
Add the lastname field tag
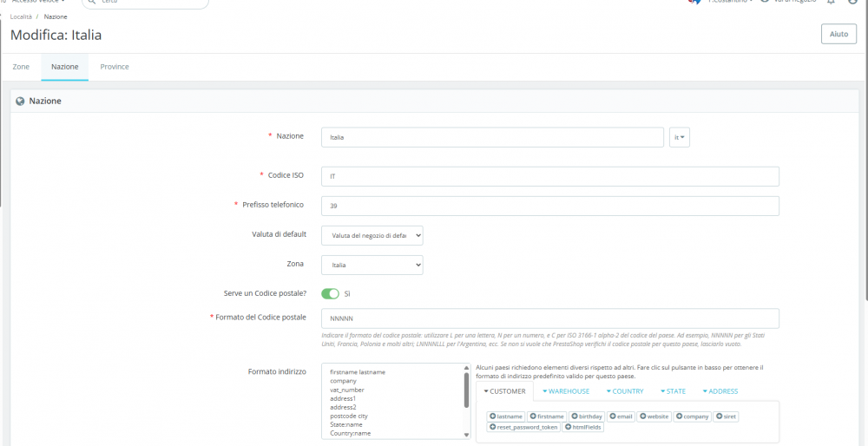[x=506, y=416]
